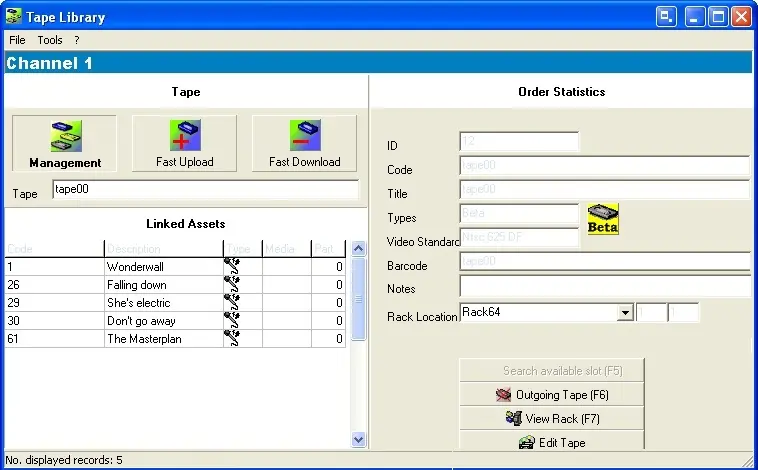Click the Tape Library title bar icon
758x470 pixels.
[14, 16]
